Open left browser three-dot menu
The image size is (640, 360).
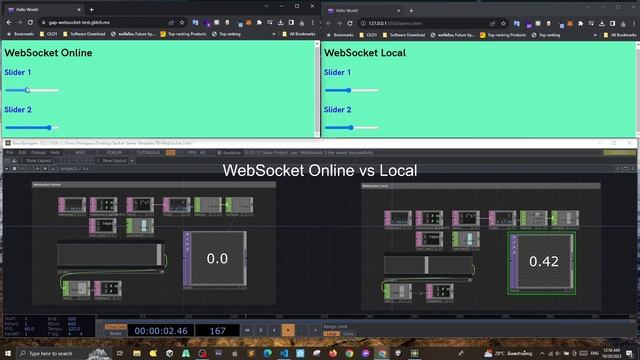coord(313,22)
